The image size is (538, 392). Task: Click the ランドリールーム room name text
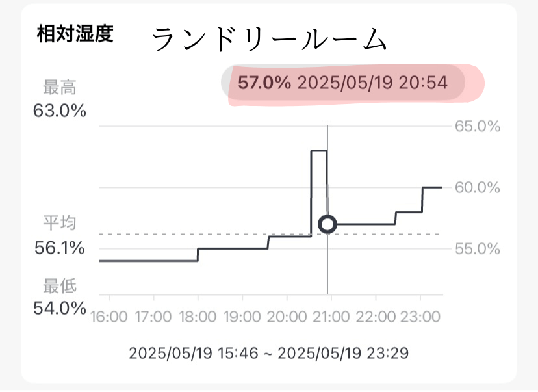(270, 40)
